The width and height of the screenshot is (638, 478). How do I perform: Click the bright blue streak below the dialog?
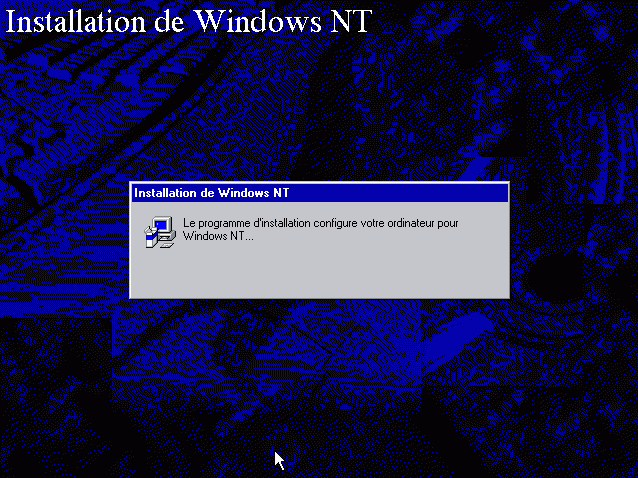(458, 340)
